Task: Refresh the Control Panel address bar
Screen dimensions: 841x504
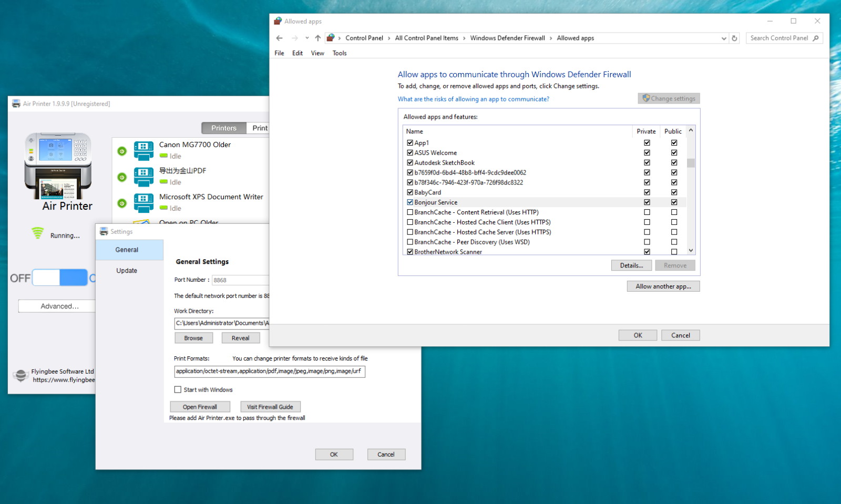Action: coord(734,38)
